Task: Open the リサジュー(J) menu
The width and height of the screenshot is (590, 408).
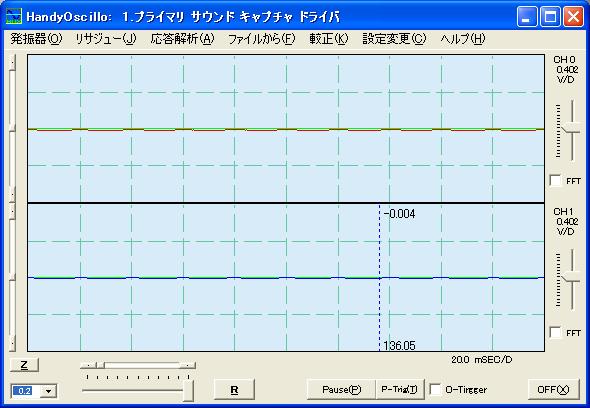Action: point(105,39)
